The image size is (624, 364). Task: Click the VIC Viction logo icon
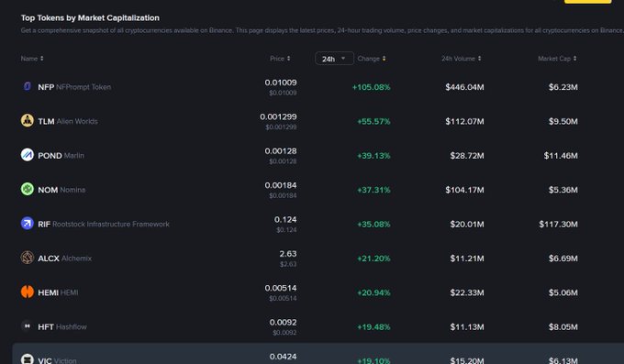(27, 359)
